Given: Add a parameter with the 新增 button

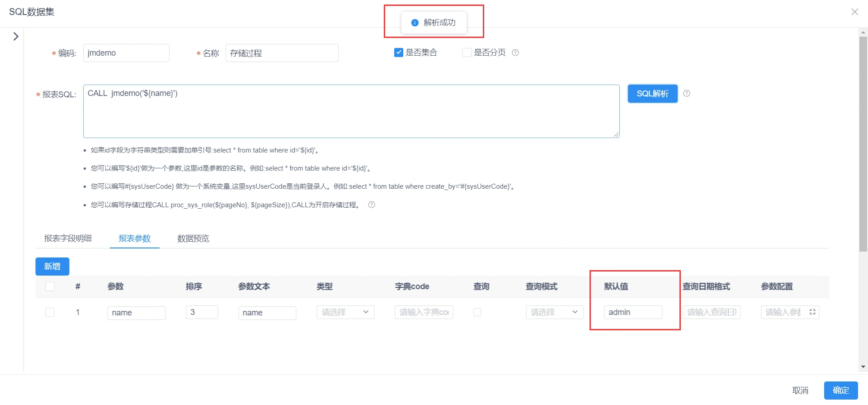Looking at the screenshot, I should click(52, 267).
